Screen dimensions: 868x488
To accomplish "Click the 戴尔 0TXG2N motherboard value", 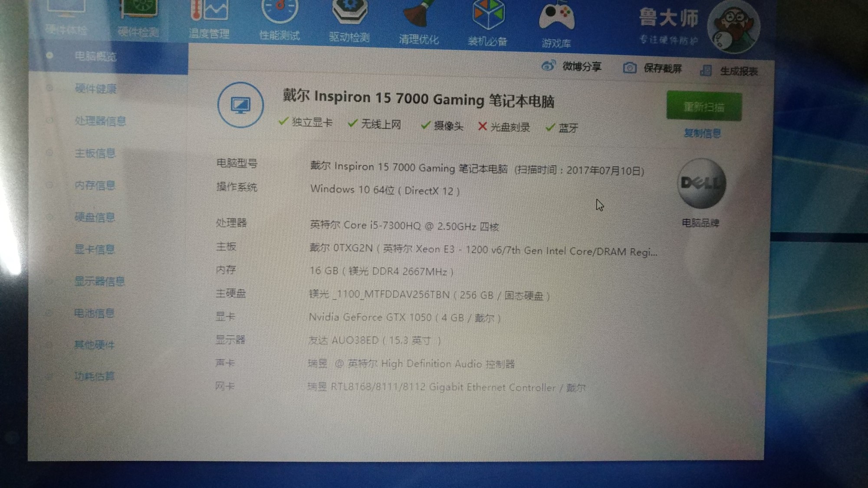I will click(483, 250).
